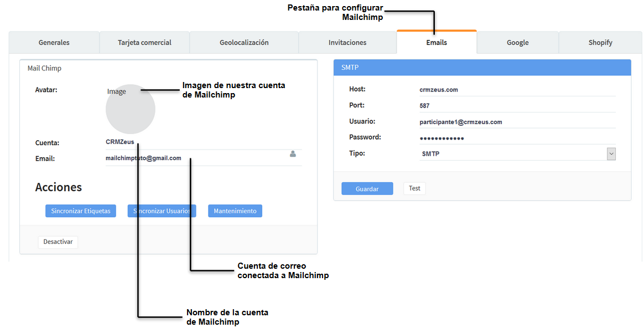Click Desactivar to disable Mailchimp
Viewport: 644px width, 328px height.
point(58,242)
